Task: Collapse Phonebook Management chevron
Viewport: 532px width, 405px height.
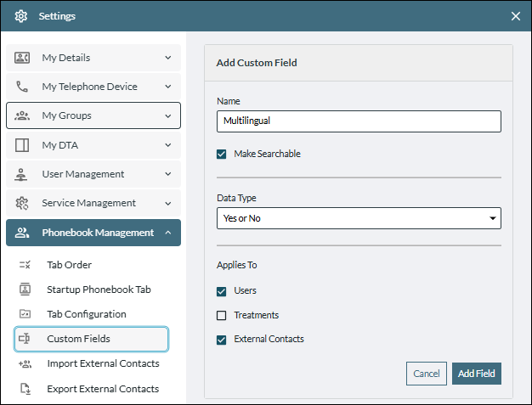Action: coord(168,233)
